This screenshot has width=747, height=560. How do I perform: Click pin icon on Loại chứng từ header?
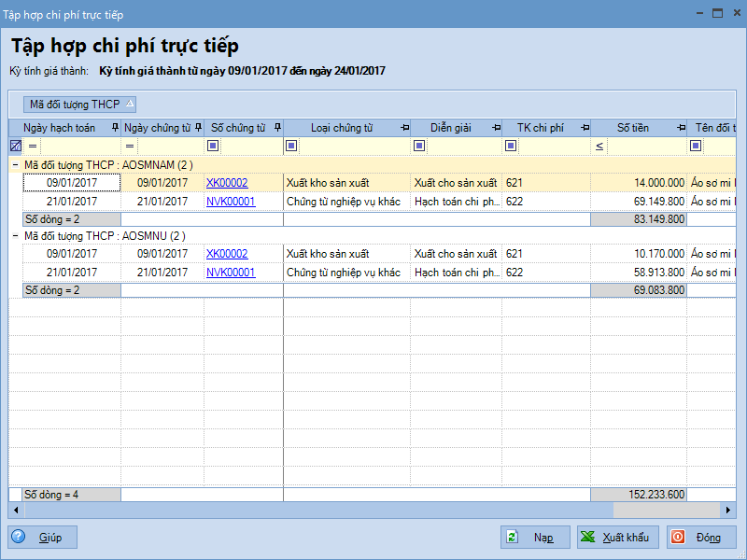(x=404, y=128)
